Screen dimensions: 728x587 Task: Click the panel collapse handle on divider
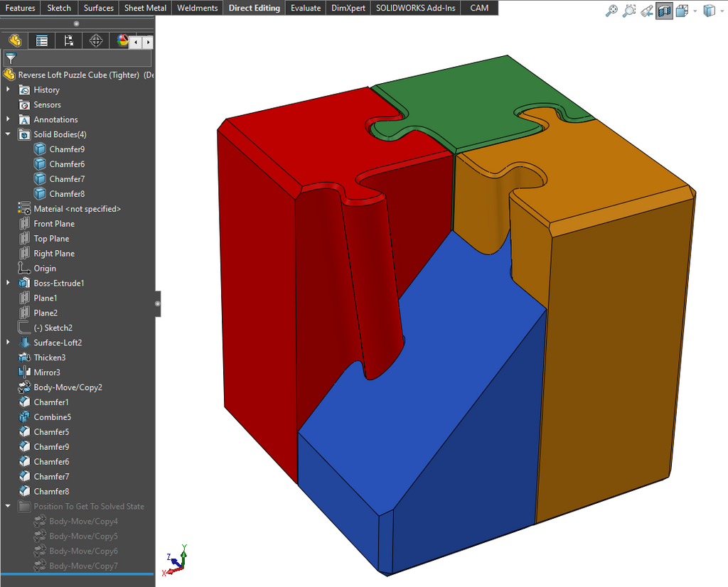[158, 304]
